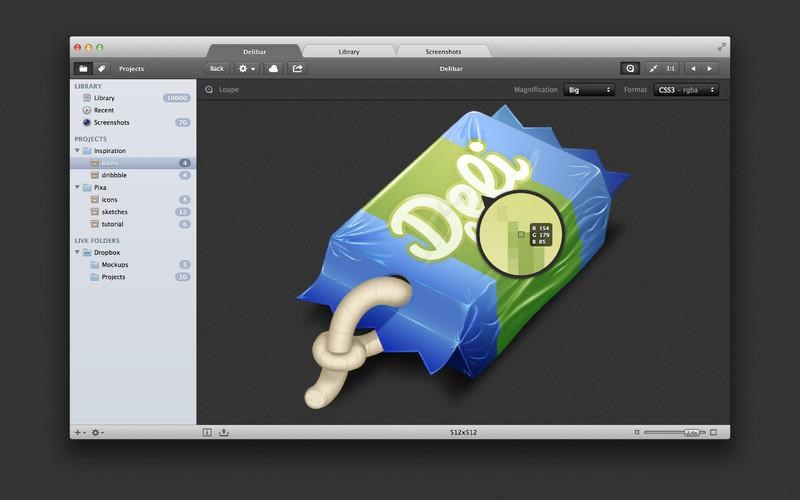
Task: Switch sidebar to the tags view
Action: (x=101, y=69)
